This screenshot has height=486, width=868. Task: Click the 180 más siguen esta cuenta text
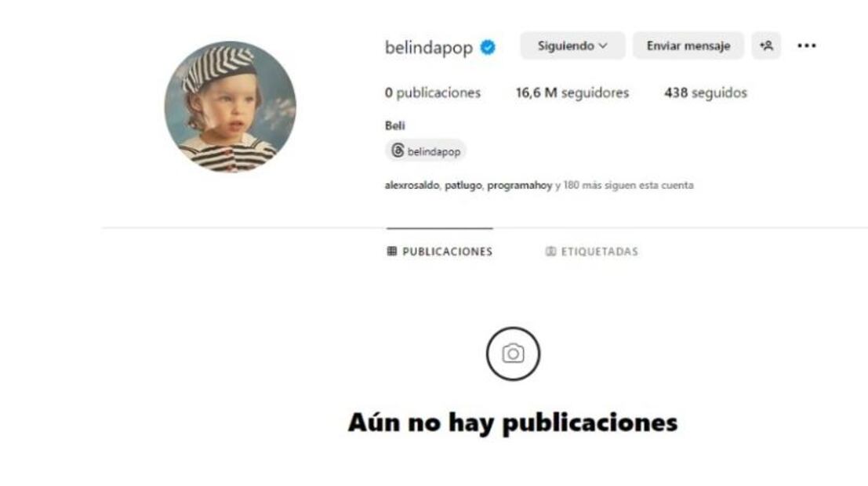628,186
